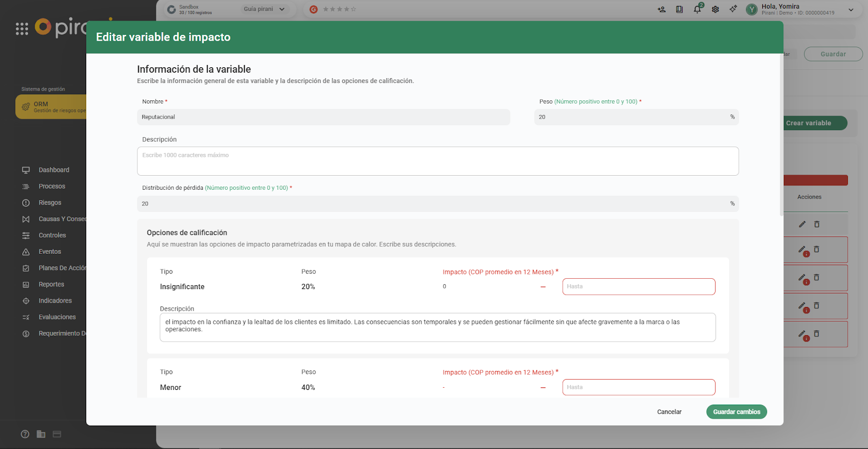868x449 pixels.
Task: Click the variable Descripción text area
Action: coord(437,161)
